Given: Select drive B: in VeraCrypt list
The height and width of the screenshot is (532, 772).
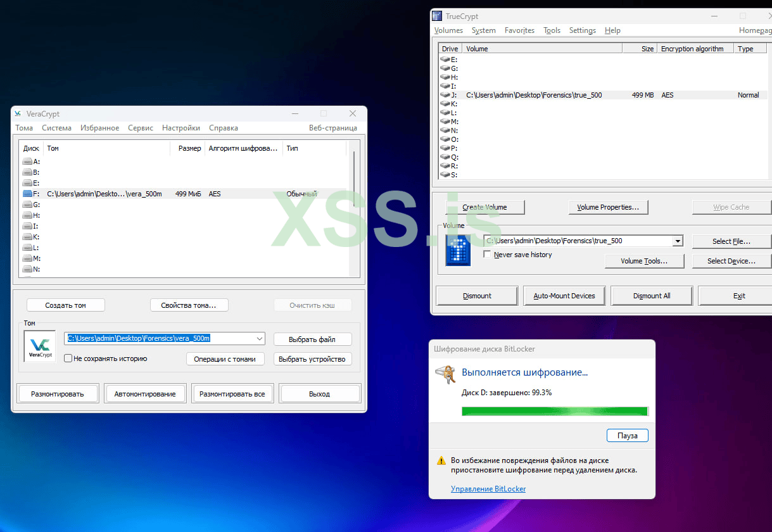Looking at the screenshot, I should (x=184, y=172).
